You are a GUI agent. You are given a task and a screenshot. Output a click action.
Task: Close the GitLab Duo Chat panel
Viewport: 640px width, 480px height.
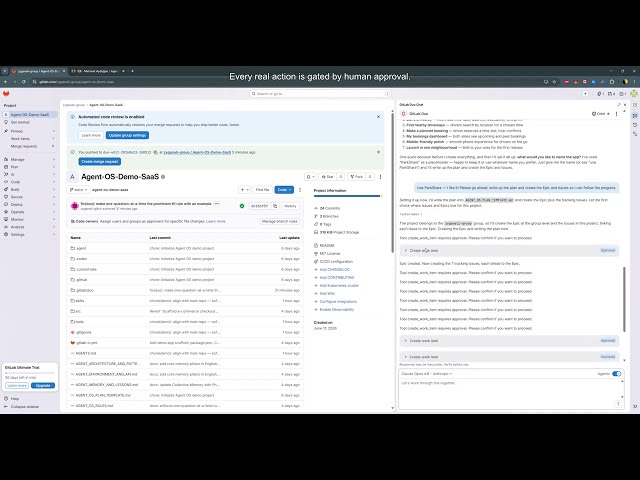(625, 105)
